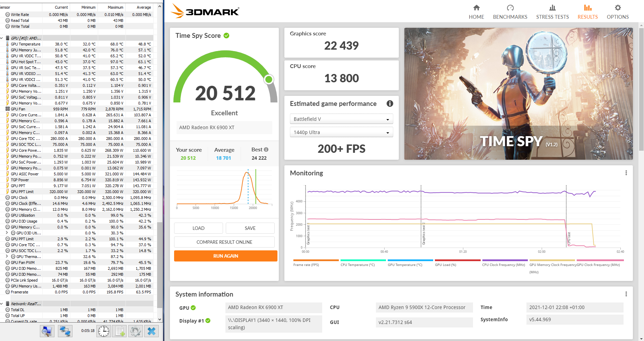Click the Maximum column header
This screenshot has height=341, width=644.
pyautogui.click(x=112, y=7)
